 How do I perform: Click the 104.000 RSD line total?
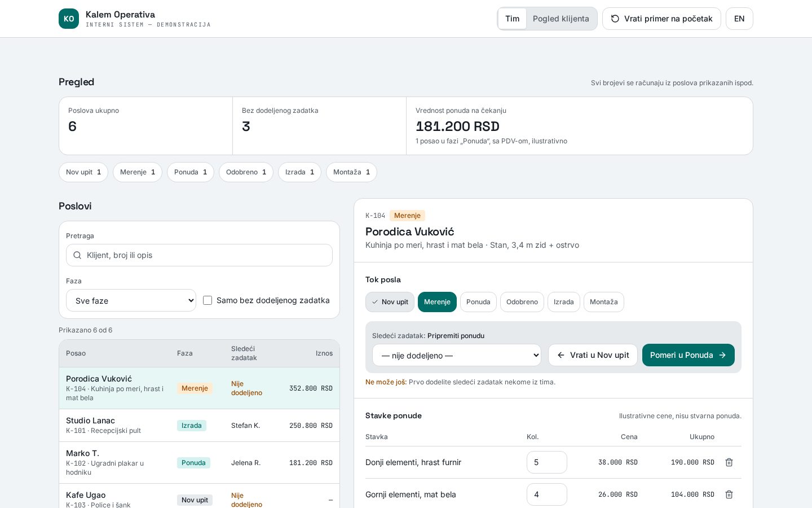pos(692,494)
